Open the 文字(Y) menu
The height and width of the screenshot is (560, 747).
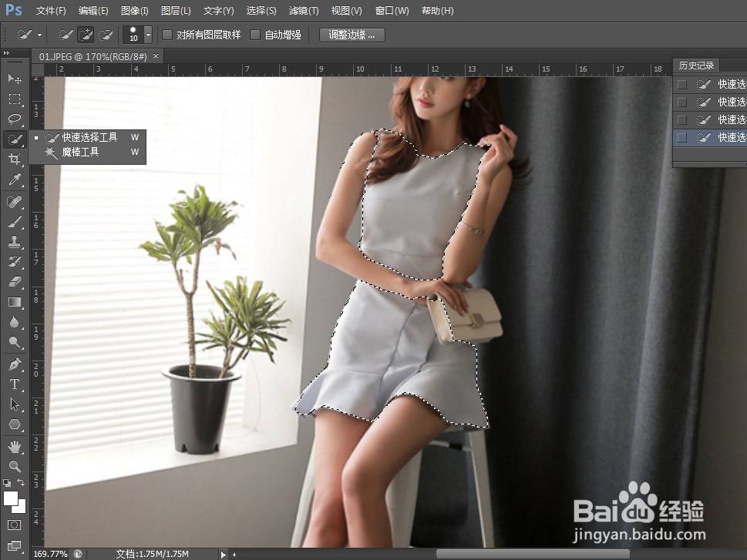click(219, 11)
